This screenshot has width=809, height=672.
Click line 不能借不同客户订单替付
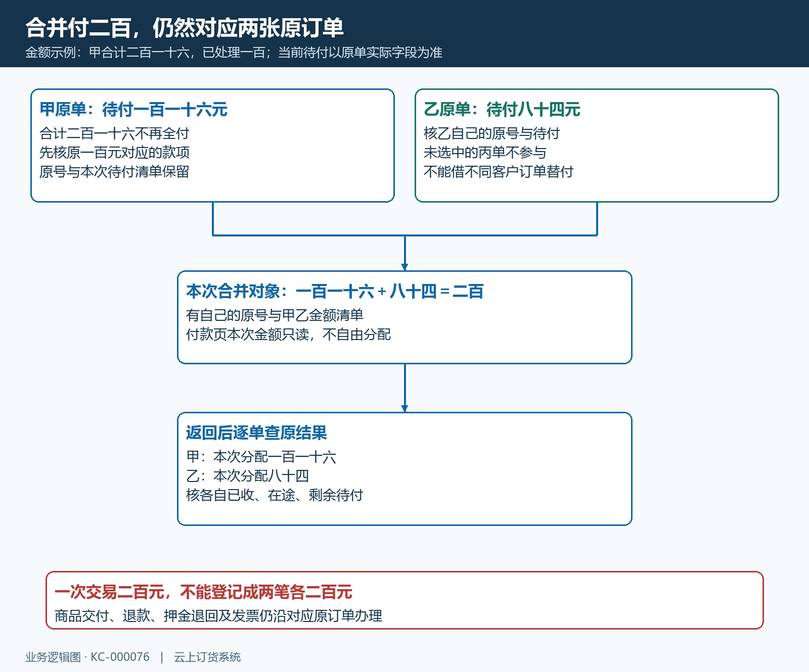499,172
